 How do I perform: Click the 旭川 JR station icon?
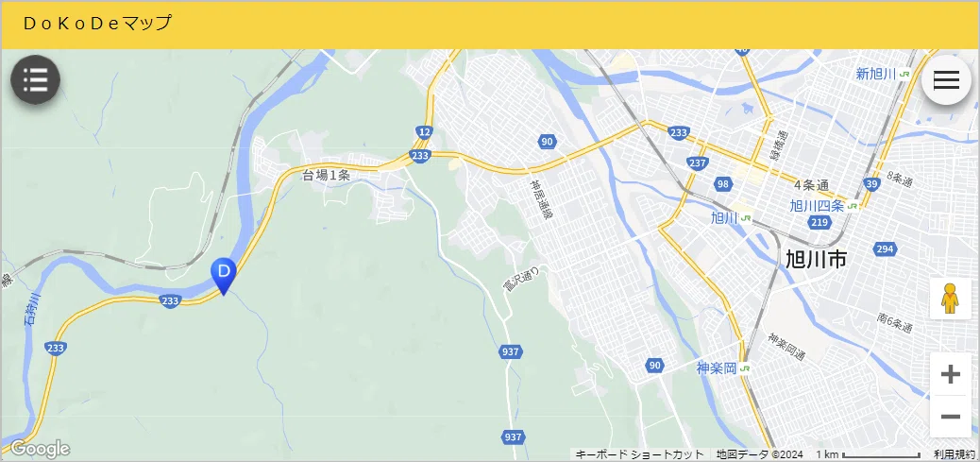click(746, 218)
